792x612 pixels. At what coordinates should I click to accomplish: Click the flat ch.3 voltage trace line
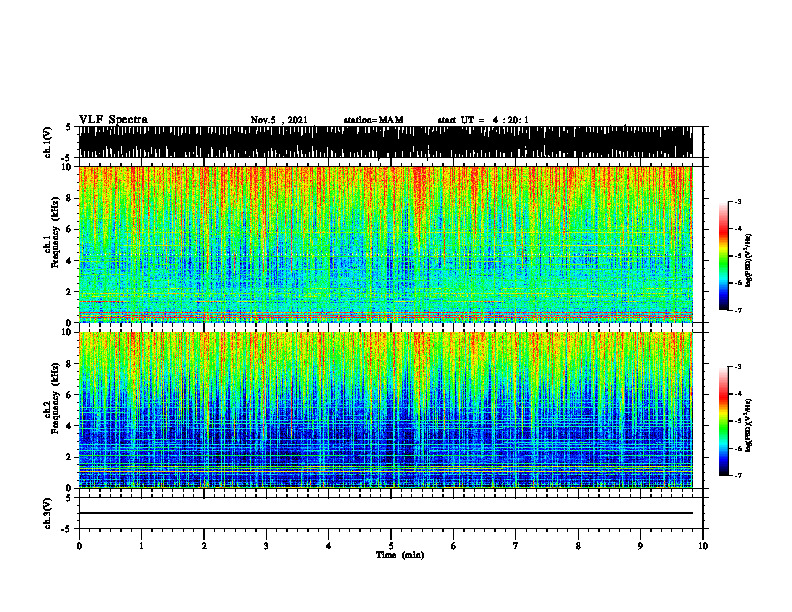(385, 513)
